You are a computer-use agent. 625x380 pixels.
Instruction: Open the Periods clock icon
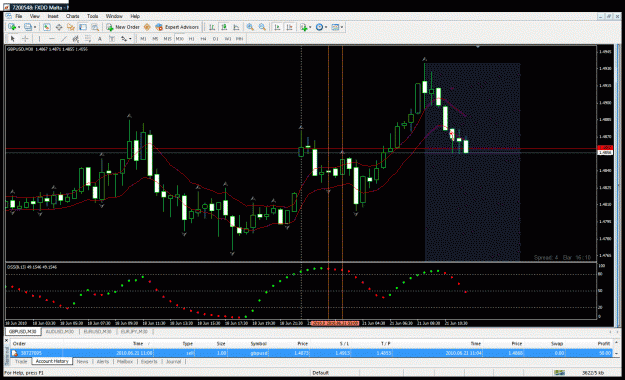319,27
